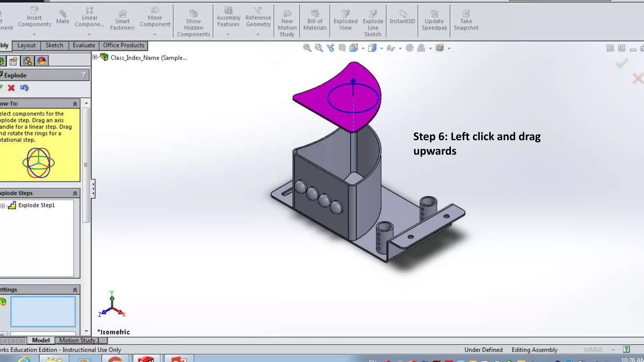
Task: Collapse the How-To section
Action: pyautogui.click(x=75, y=104)
